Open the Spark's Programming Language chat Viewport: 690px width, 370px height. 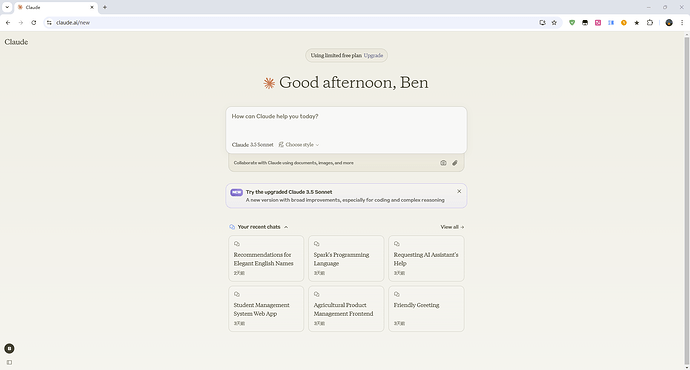346,258
